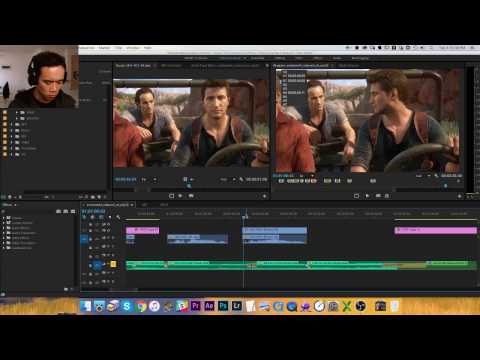Click the timeline playhead timecode field
The width and height of the screenshot is (480, 360).
pyautogui.click(x=94, y=211)
